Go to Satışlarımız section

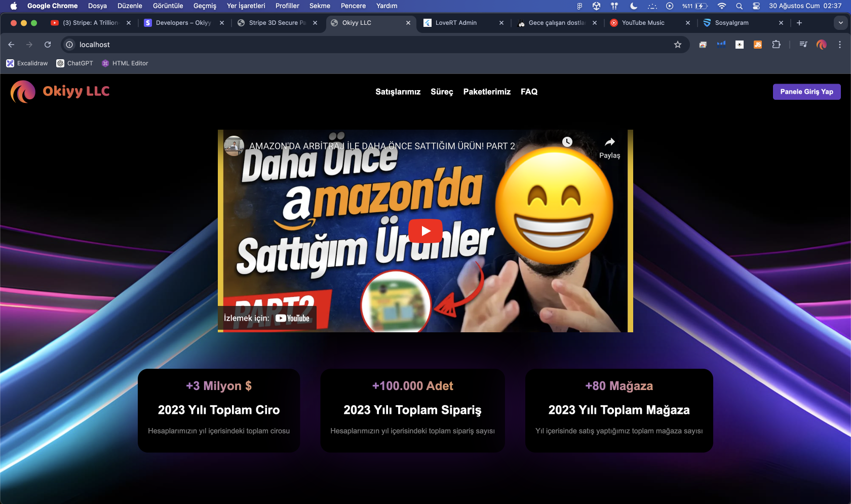[398, 92]
